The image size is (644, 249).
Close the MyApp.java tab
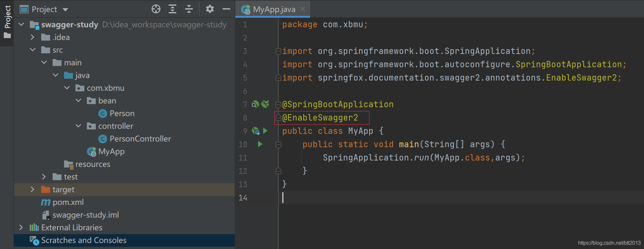tap(302, 9)
